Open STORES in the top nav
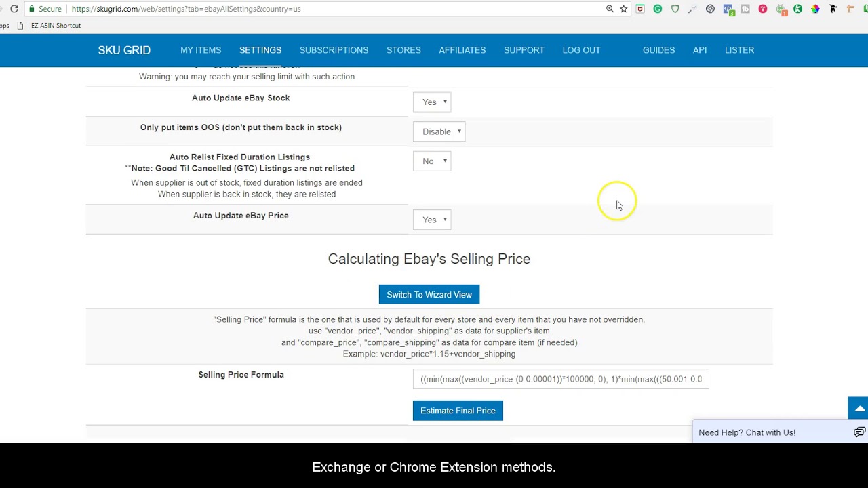Viewport: 868px width, 488px height. click(x=403, y=50)
